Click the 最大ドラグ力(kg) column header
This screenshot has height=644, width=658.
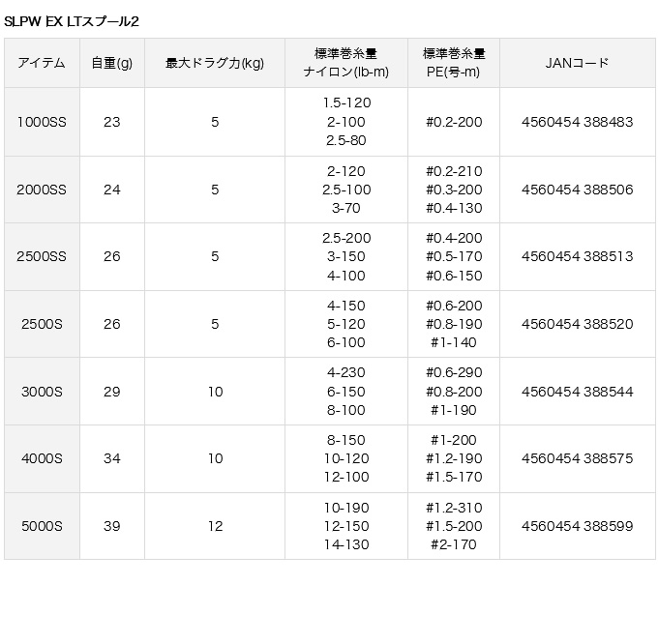tap(215, 63)
